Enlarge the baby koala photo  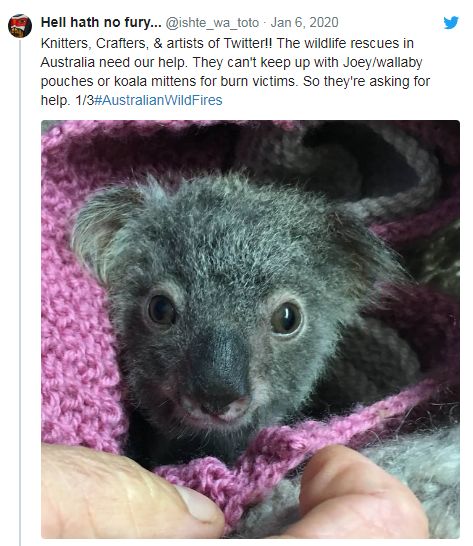point(250,329)
